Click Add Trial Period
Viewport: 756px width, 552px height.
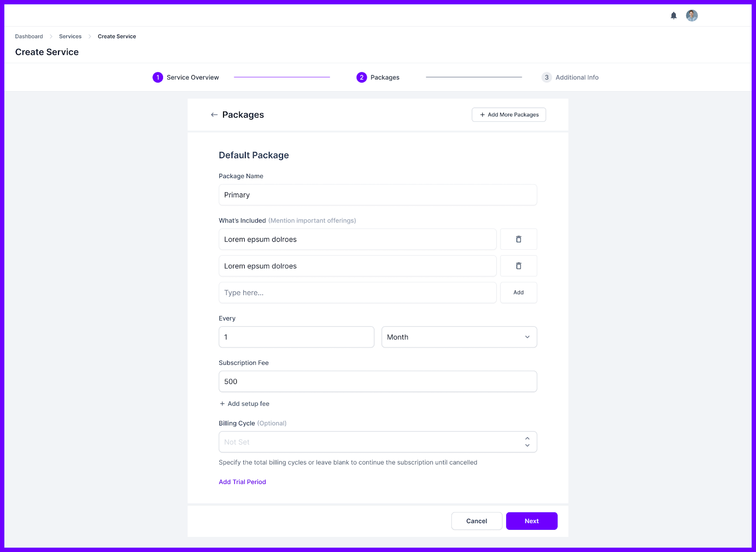(x=242, y=482)
